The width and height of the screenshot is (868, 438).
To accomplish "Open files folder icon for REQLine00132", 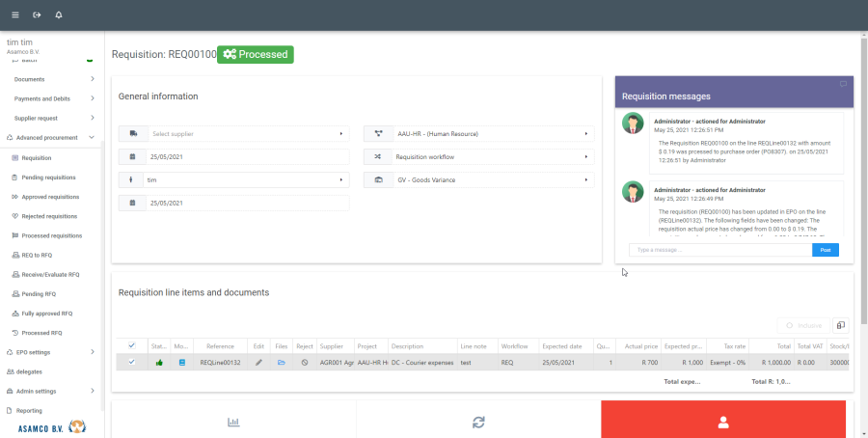I will 282,362.
